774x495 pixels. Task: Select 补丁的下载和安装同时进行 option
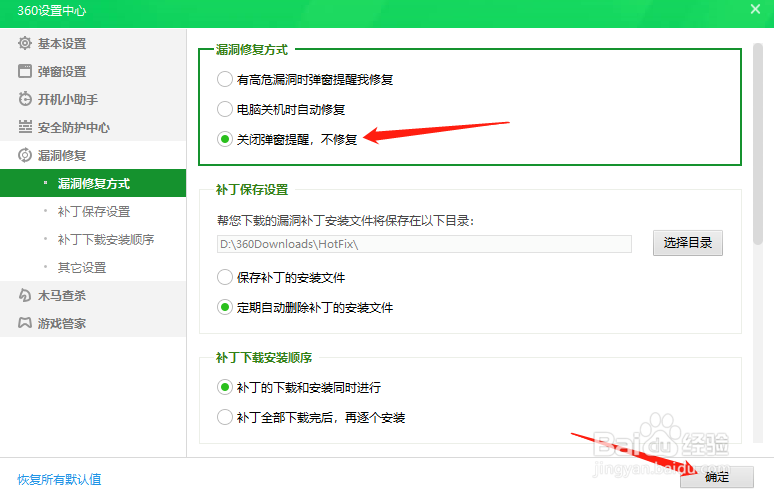click(225, 387)
